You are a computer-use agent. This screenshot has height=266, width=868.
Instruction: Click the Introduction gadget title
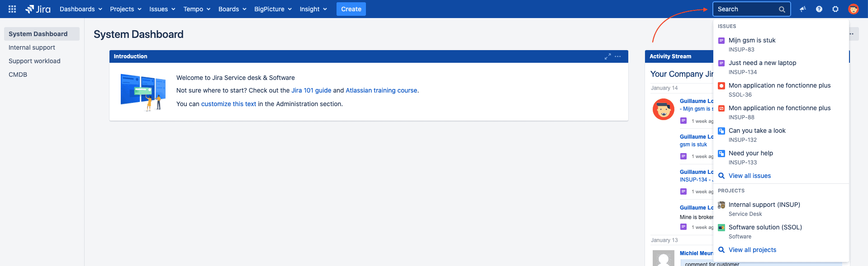130,56
